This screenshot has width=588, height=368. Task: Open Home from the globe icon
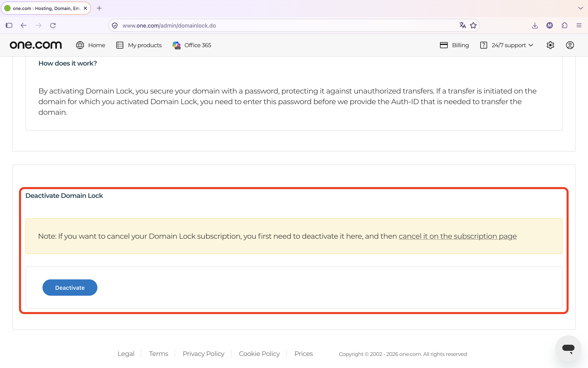point(90,45)
